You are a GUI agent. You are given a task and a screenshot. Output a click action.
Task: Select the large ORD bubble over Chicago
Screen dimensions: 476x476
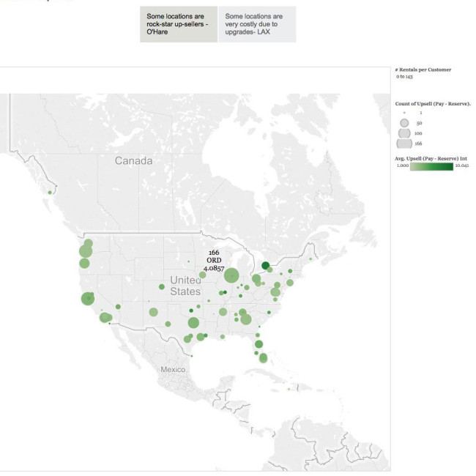point(231,275)
